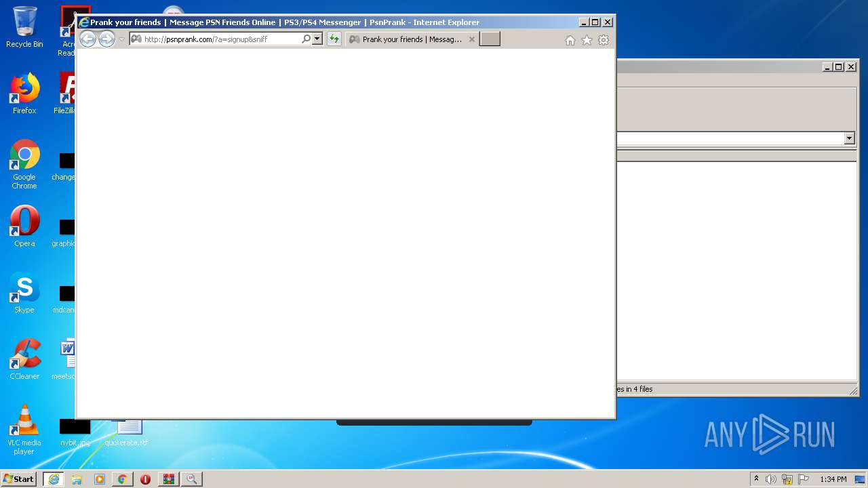This screenshot has width=868, height=488.
Task: Open recent pages dropdown next to forward arrow
Action: point(122,39)
